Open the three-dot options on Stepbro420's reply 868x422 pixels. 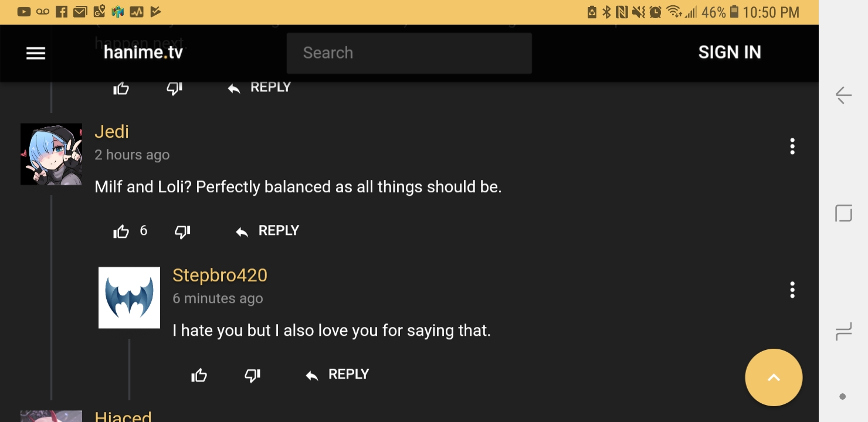tap(792, 290)
